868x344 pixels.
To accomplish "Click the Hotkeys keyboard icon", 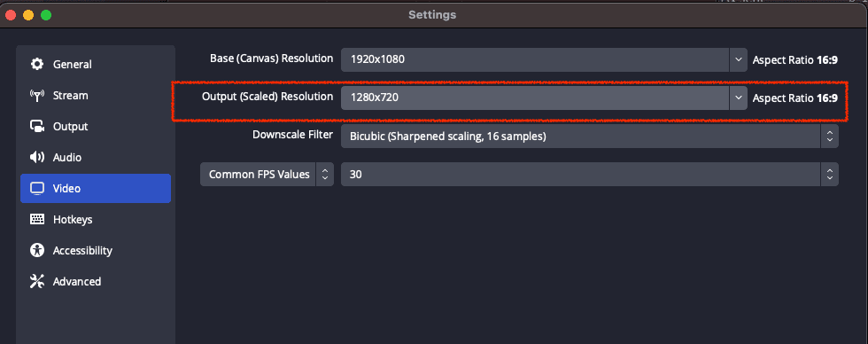I will pyautogui.click(x=37, y=219).
